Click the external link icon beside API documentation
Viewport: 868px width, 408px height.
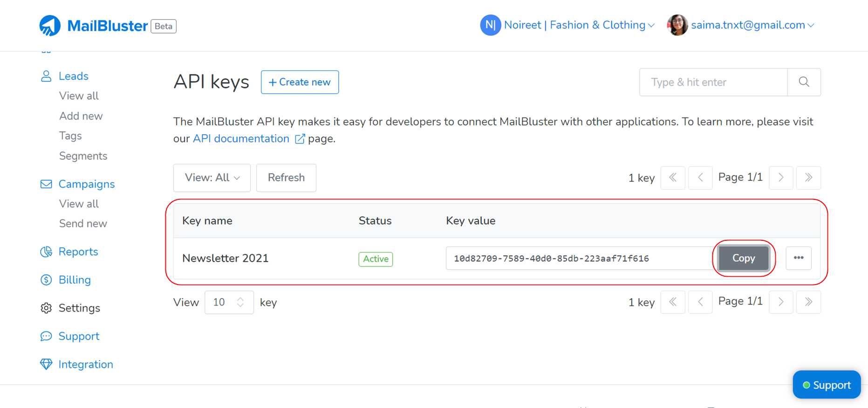300,139
